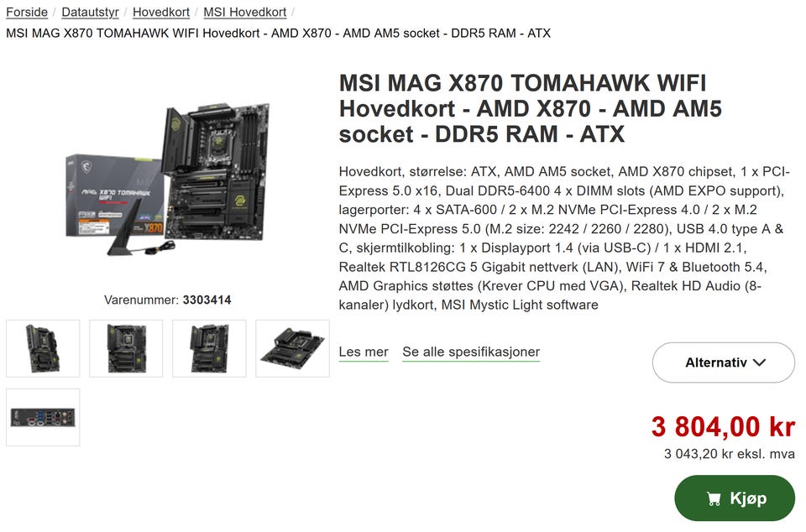Go to Forside in the breadcrumb

27,12
